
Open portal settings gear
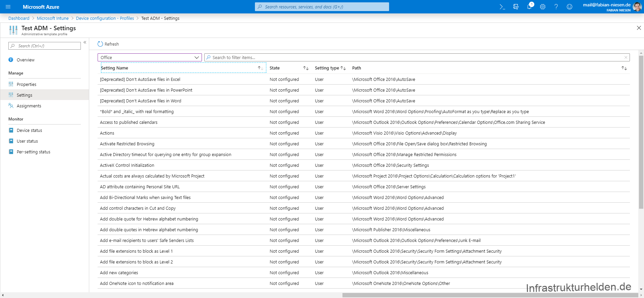click(x=543, y=7)
